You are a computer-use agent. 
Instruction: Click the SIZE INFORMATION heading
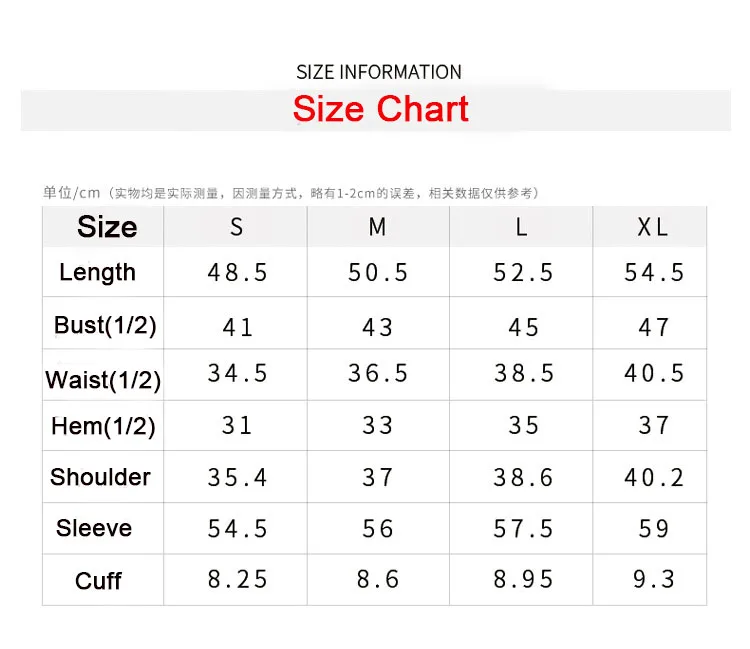tap(379, 72)
